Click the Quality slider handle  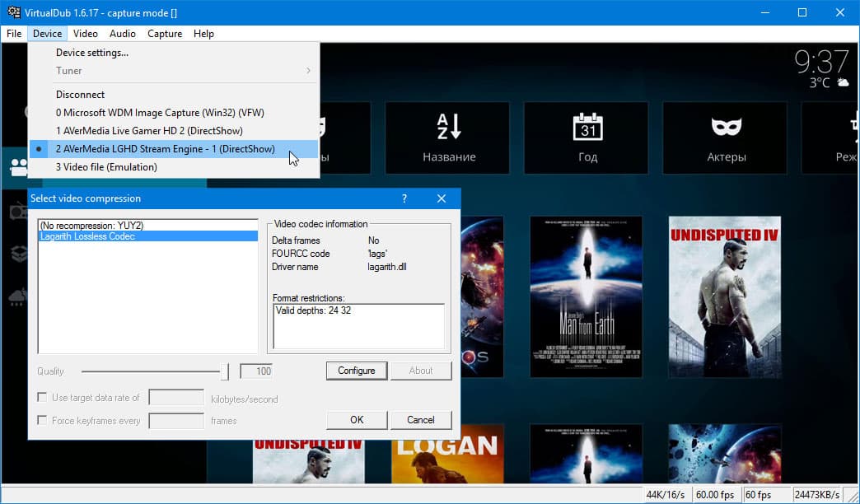coord(224,371)
